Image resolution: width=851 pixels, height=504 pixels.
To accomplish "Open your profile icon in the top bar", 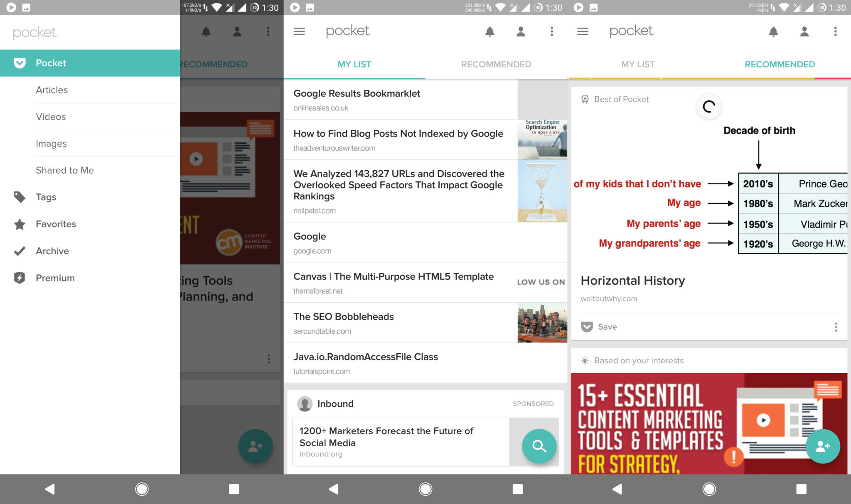I will 521,32.
